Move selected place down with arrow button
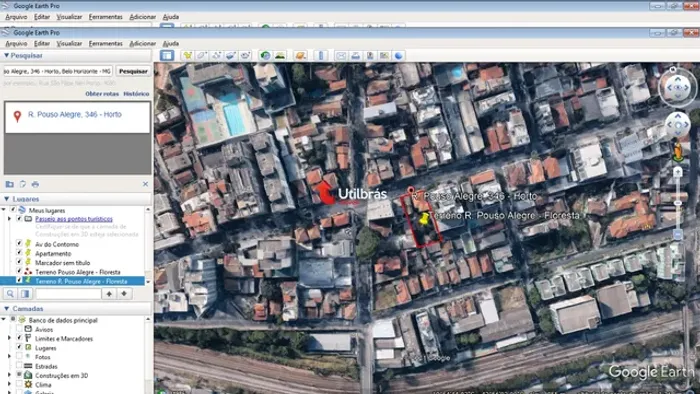 [124, 293]
